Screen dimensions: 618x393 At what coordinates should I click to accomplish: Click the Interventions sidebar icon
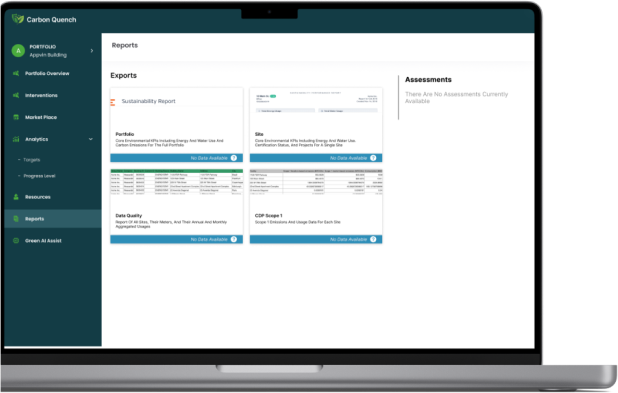(16, 95)
